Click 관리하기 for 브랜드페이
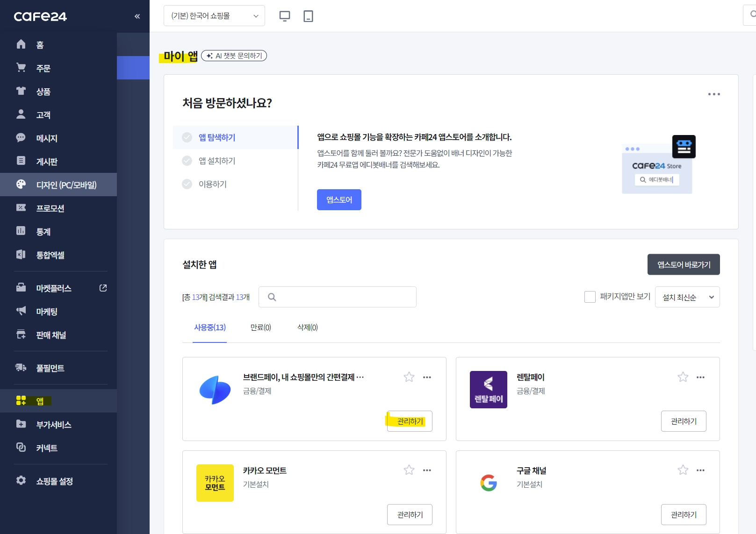756x534 pixels. pos(410,421)
